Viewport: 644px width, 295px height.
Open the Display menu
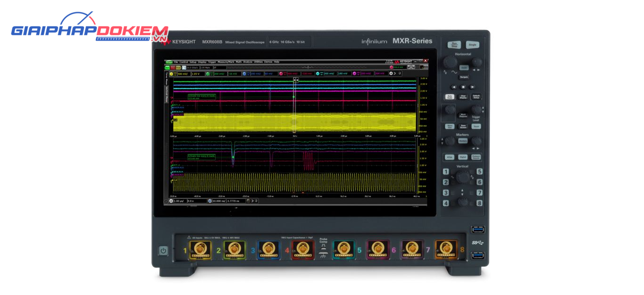tap(202, 62)
